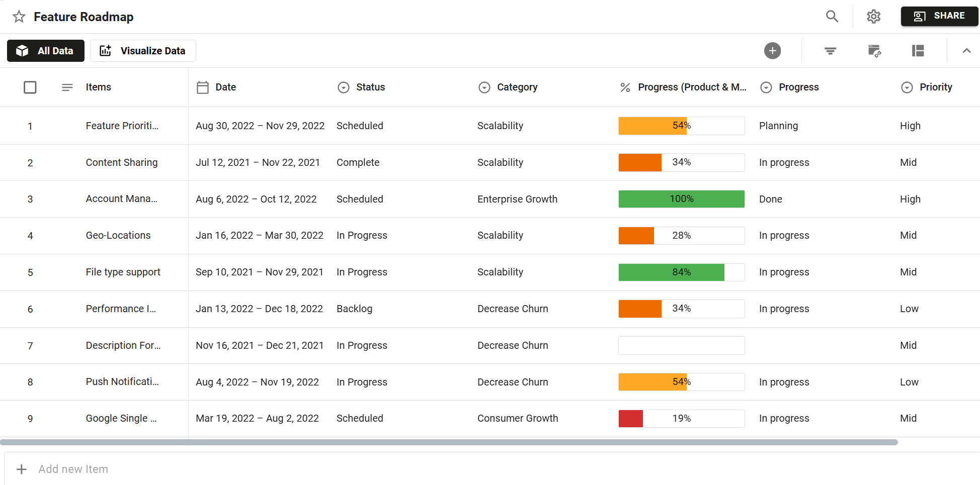Click the horizontal scrollbar under the table
The width and height of the screenshot is (980, 485).
pyautogui.click(x=449, y=442)
